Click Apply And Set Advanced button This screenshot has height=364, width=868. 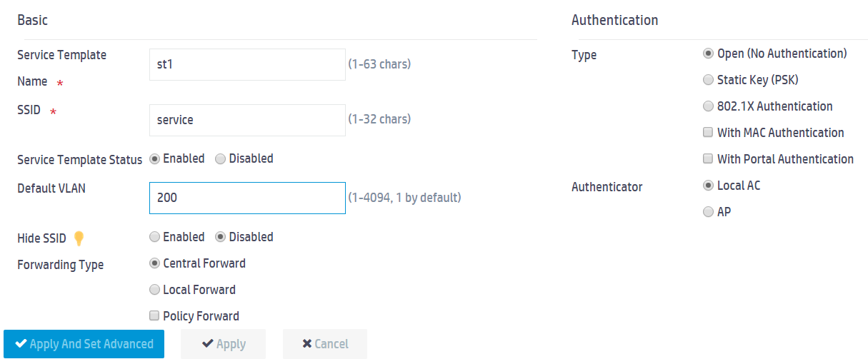tap(84, 344)
